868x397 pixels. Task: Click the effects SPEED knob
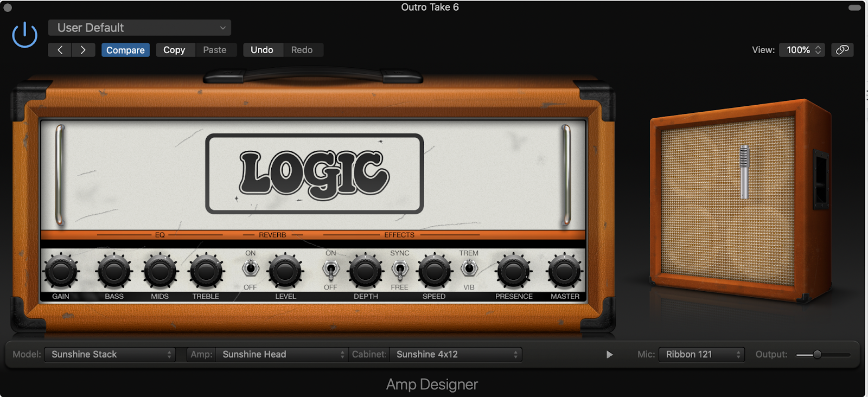coord(434,272)
